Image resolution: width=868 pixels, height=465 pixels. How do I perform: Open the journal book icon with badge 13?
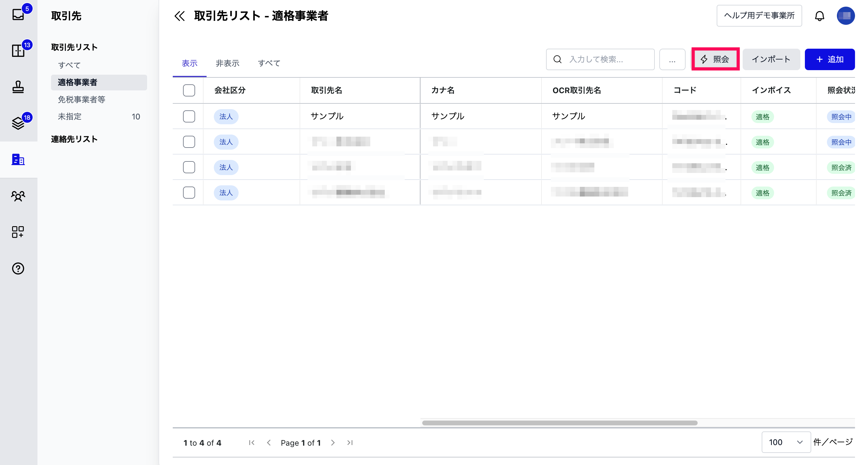pos(18,50)
